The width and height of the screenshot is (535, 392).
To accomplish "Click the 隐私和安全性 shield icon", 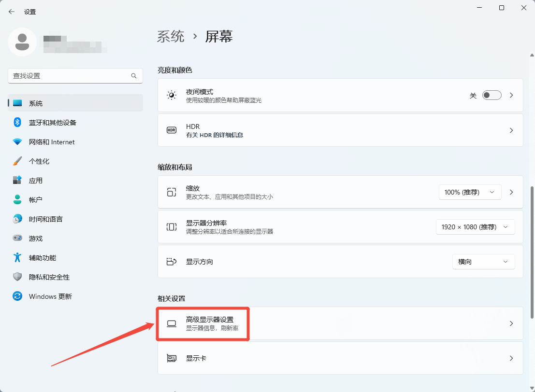I will click(17, 277).
